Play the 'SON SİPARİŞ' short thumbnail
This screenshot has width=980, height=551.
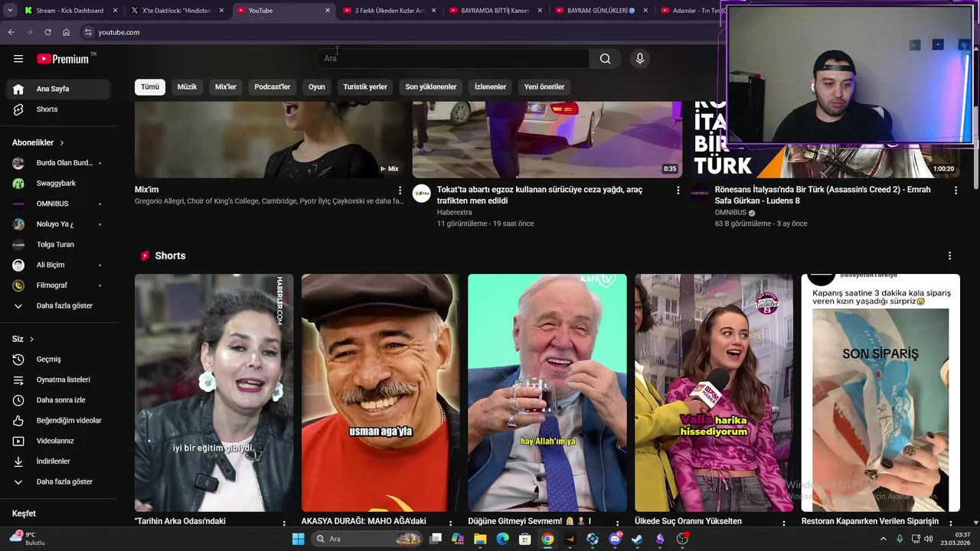(880, 393)
